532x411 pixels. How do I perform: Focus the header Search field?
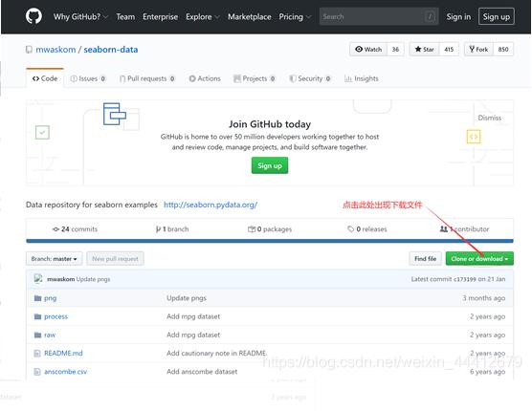[379, 16]
